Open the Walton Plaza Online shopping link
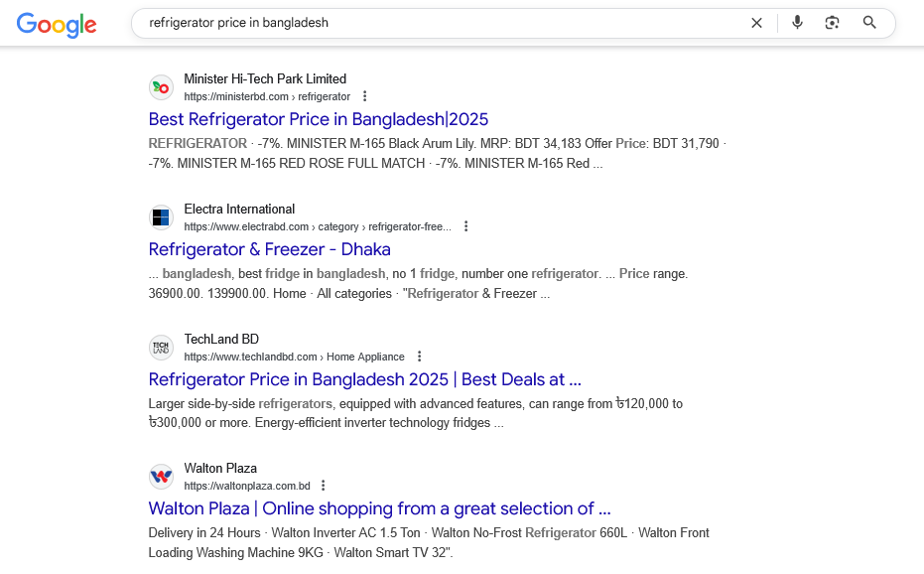 [x=379, y=508]
